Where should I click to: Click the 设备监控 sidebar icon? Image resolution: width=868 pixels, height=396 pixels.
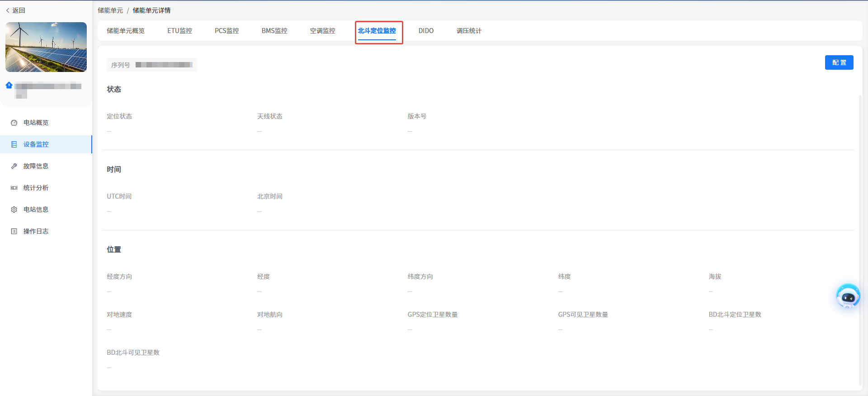(14, 144)
